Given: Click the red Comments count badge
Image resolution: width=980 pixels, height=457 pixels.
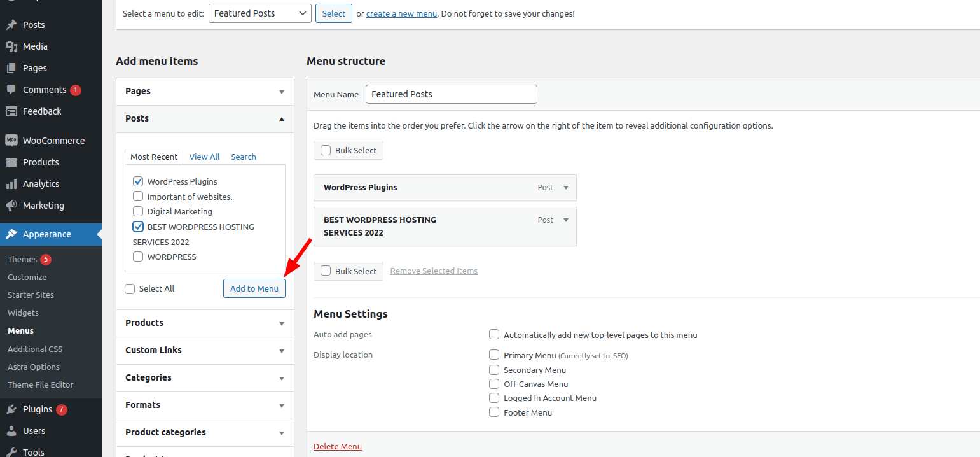Looking at the screenshot, I should [76, 90].
